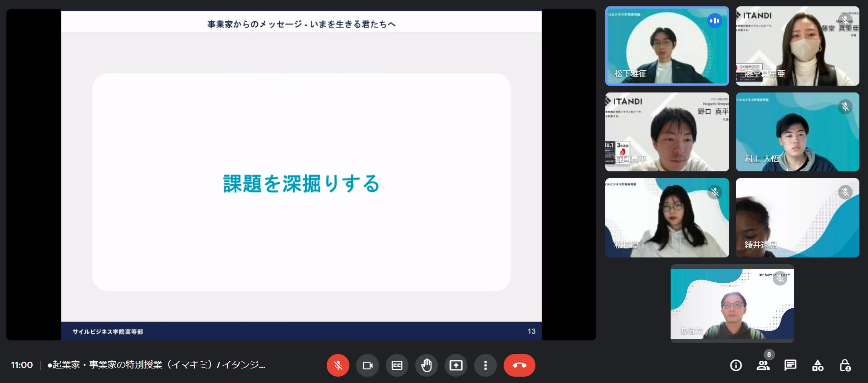Viewport: 868px width, 383px height.
Task: Leave the call with the red hang-up button
Action: coord(519,365)
